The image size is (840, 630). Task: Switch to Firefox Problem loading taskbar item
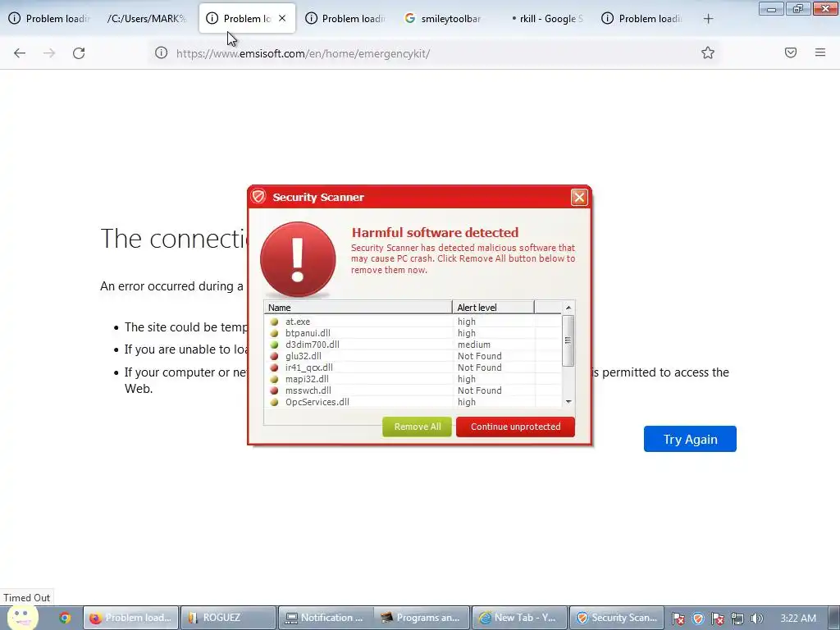130,618
